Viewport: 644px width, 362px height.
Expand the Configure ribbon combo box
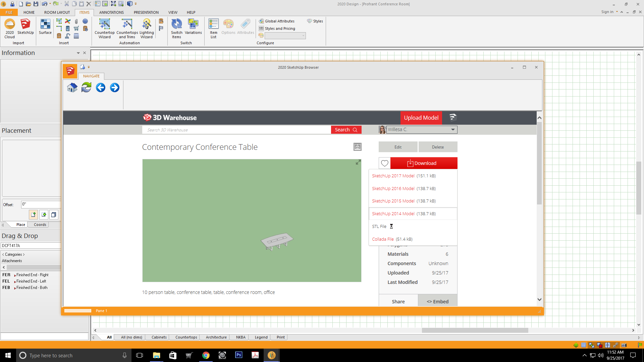(x=303, y=36)
